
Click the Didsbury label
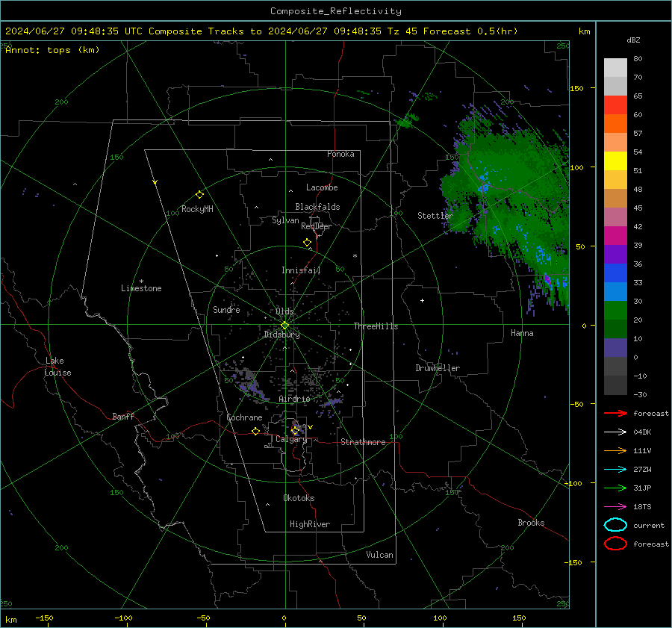point(281,335)
